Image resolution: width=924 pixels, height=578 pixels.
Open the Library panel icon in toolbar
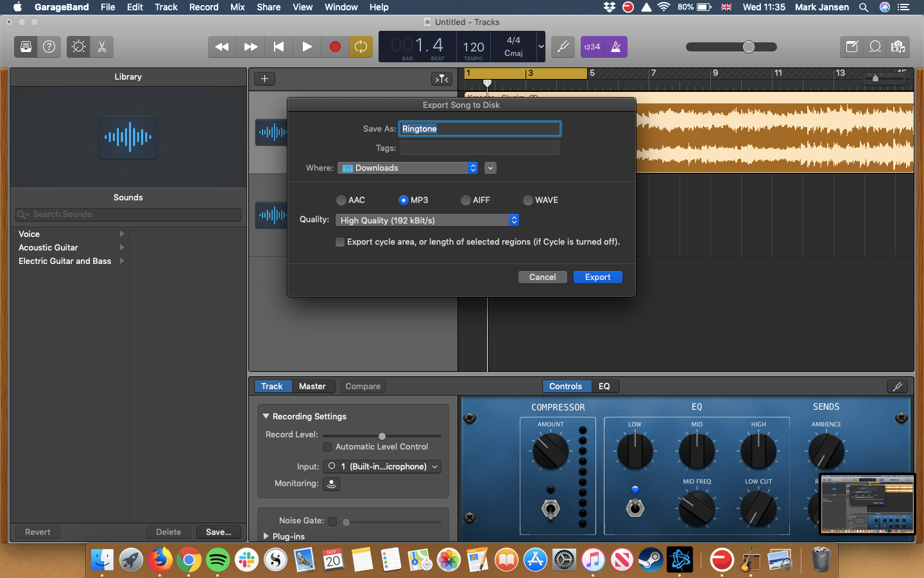[26, 46]
